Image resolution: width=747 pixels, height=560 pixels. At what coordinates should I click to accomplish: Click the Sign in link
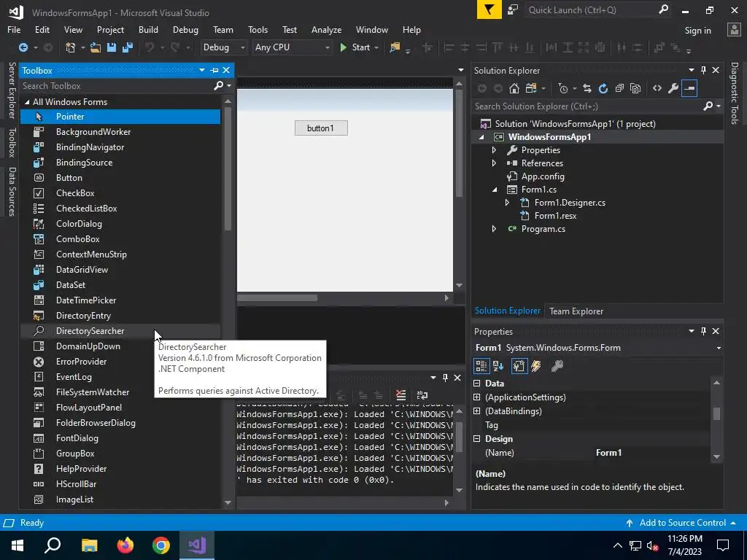(x=697, y=31)
